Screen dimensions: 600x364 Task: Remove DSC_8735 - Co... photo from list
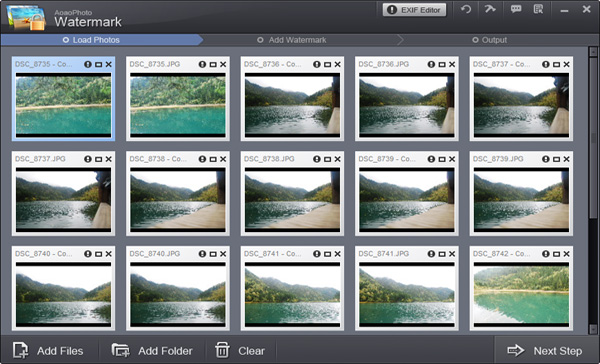click(109, 64)
